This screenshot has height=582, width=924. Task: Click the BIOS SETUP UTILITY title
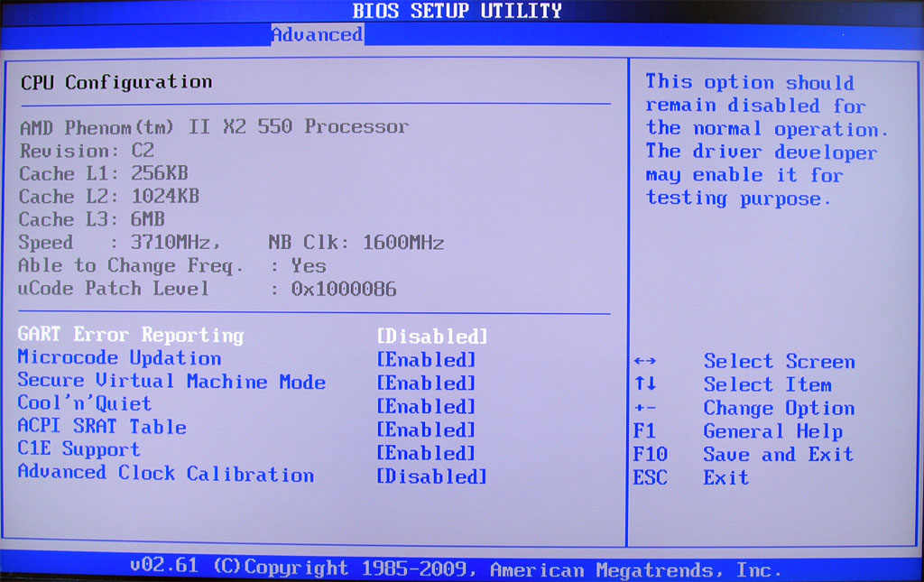click(x=457, y=11)
